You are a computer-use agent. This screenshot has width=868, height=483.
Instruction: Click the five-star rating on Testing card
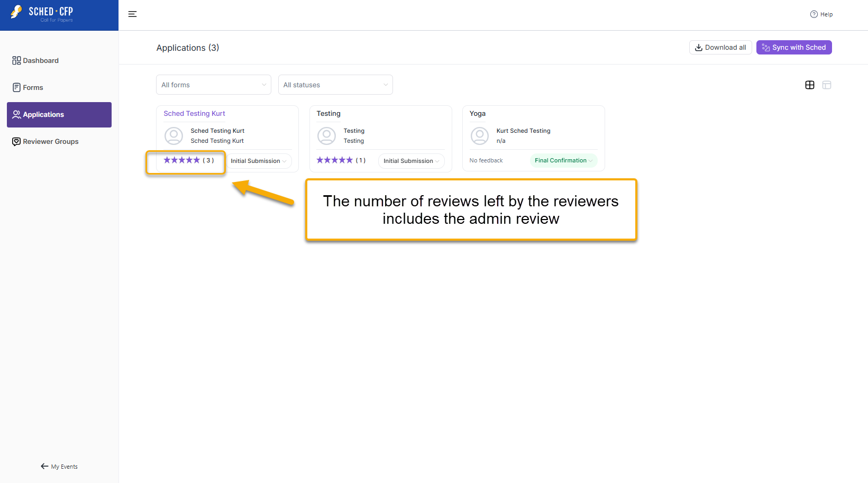tap(334, 160)
